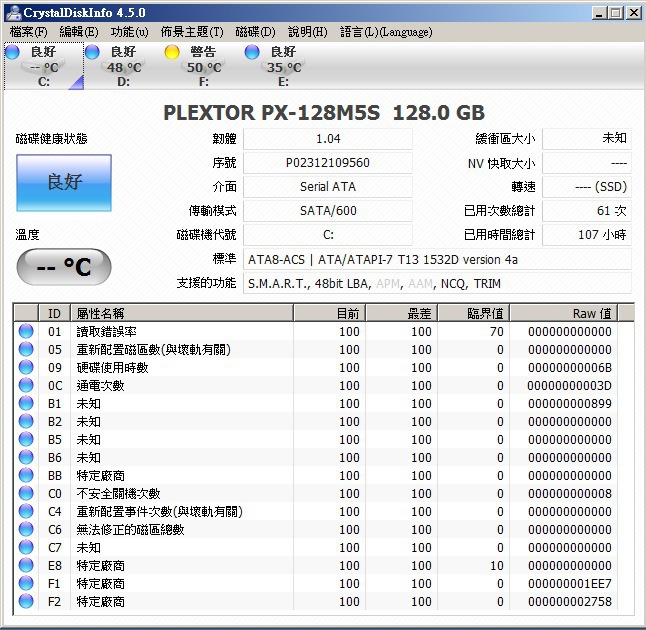Image resolution: width=646 pixels, height=630 pixels.
Task: Click the Raw 值 column header
Action: [564, 313]
